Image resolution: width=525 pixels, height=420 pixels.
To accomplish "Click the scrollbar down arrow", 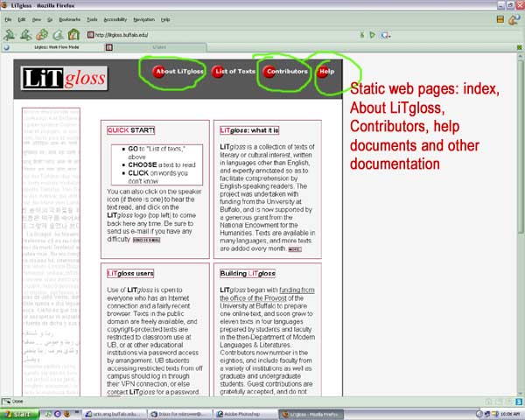I will (521, 393).
